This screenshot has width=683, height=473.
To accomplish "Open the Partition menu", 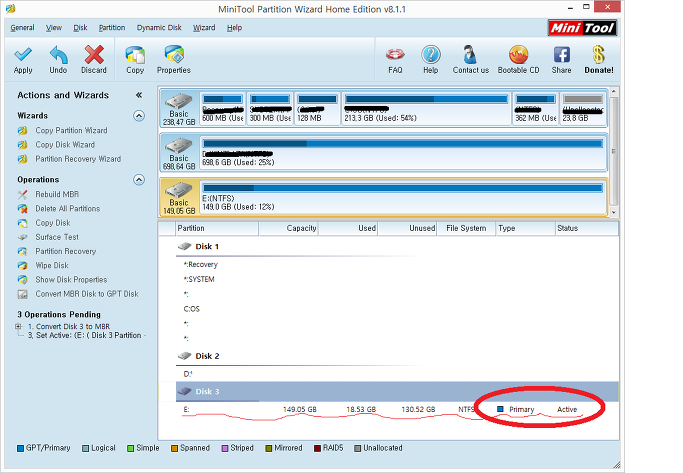I will pos(112,28).
